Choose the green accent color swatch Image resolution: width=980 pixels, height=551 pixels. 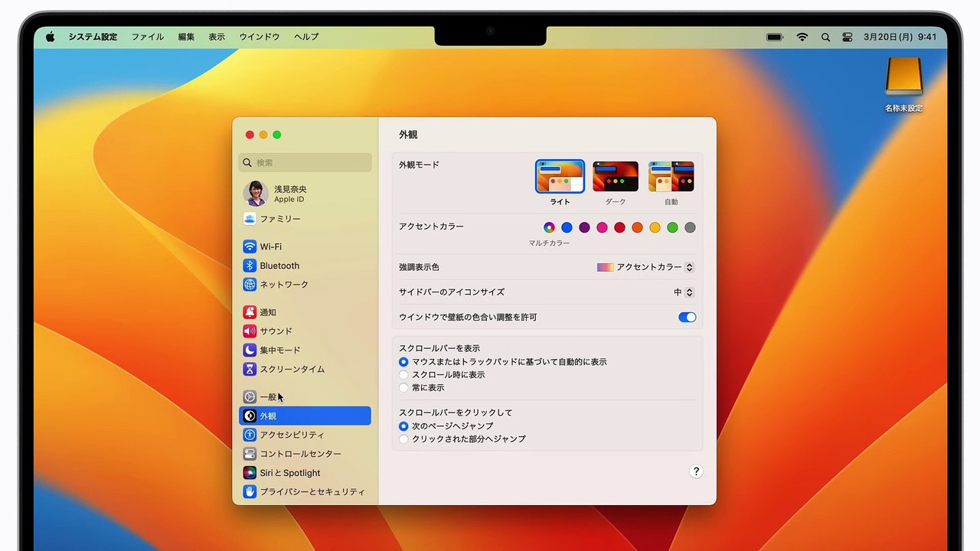point(672,227)
